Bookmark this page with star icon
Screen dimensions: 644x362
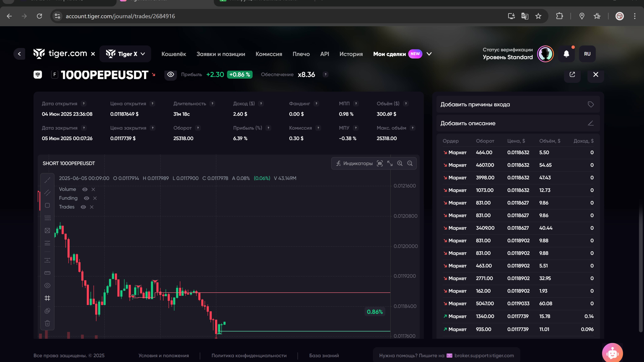(538, 16)
